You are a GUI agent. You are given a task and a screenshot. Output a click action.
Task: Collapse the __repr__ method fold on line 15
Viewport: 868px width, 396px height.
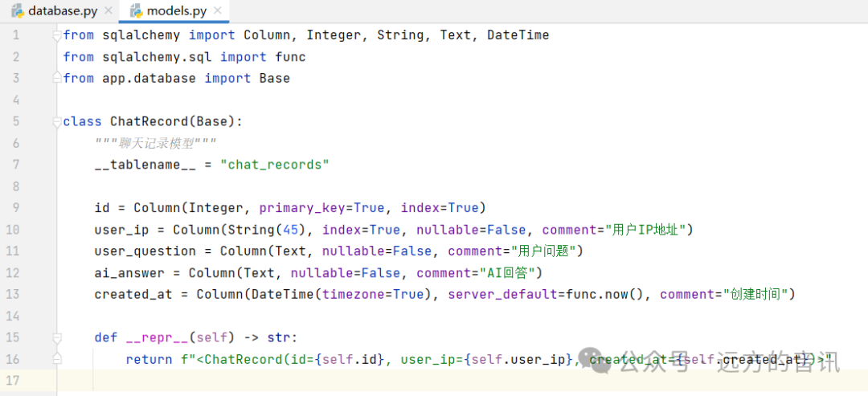(x=56, y=338)
